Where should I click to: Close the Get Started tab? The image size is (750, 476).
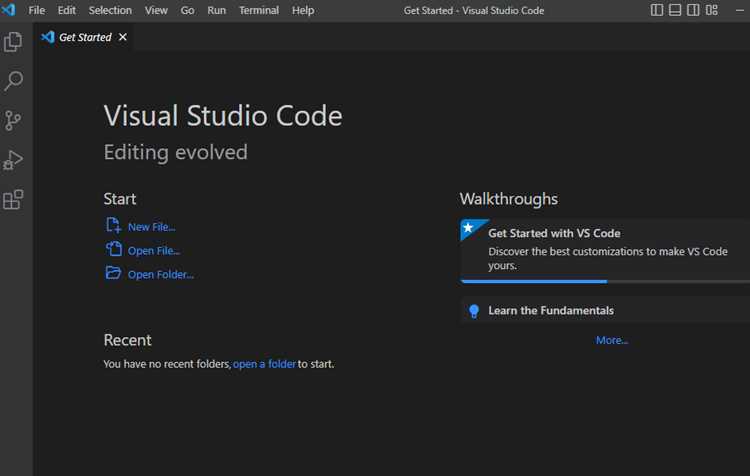123,37
